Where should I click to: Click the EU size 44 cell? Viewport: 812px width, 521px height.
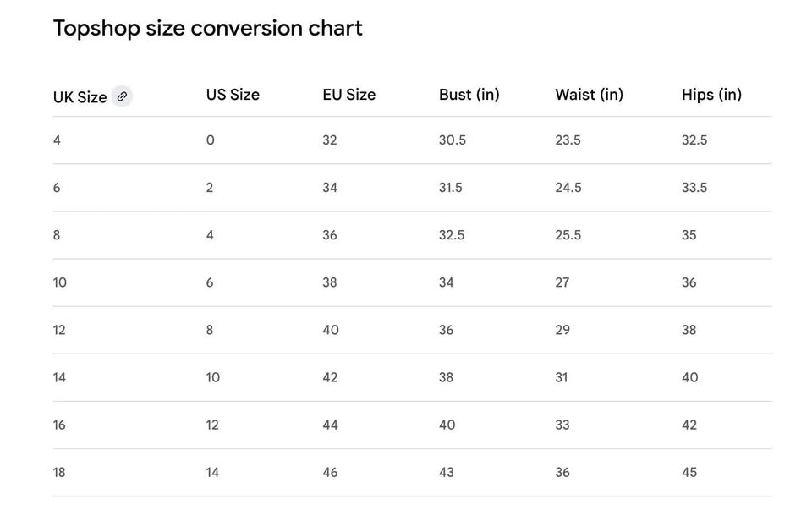pyautogui.click(x=330, y=425)
